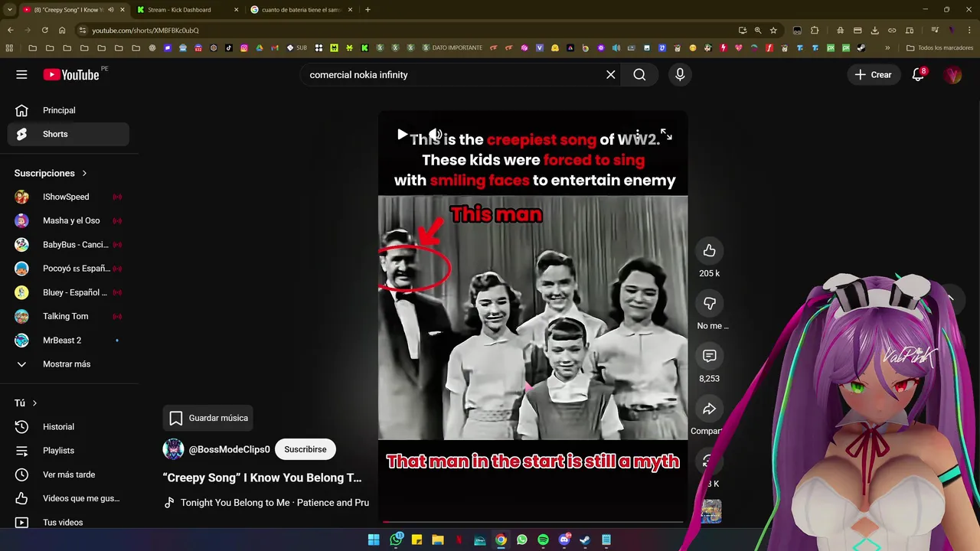Share the Short with the Compartir arrow
This screenshot has width=980, height=551.
pos(710,409)
